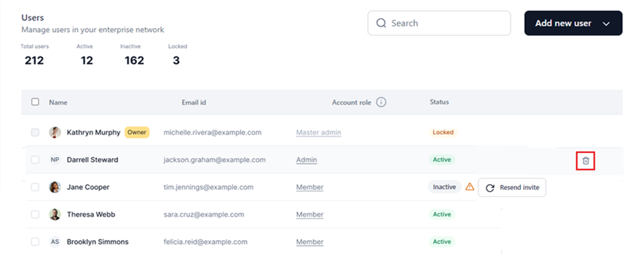The height and width of the screenshot is (260, 644).
Task: Expand the Add new user dropdown
Action: click(606, 23)
